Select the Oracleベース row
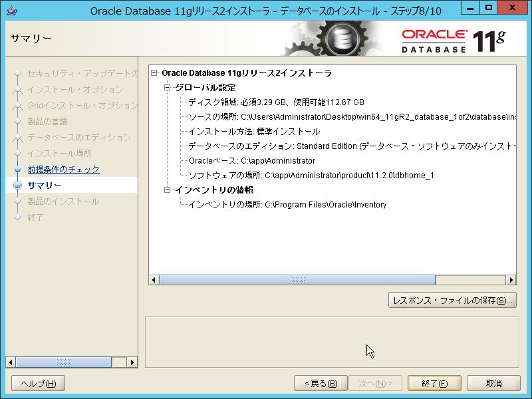The image size is (532, 399). (x=252, y=160)
